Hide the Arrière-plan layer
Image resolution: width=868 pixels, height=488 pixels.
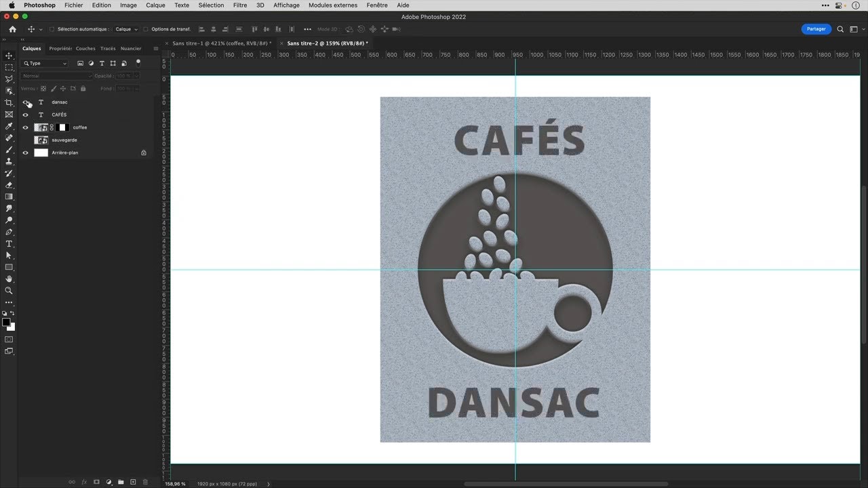(x=26, y=153)
